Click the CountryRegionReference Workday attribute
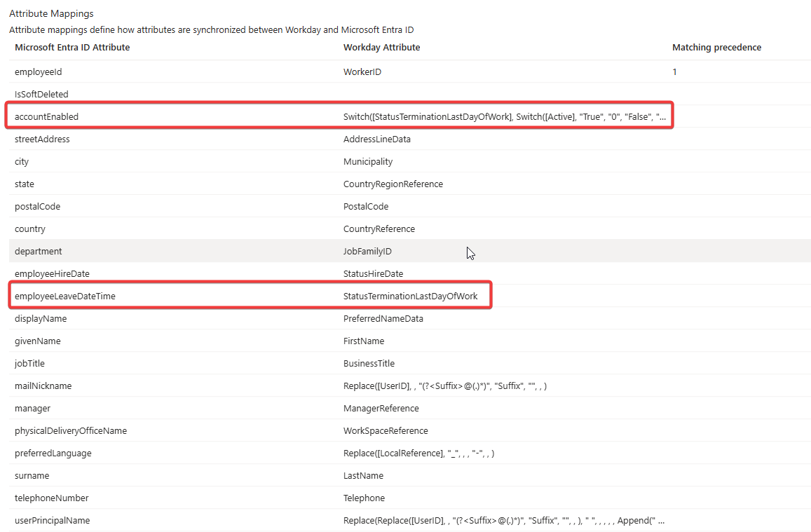 click(393, 184)
